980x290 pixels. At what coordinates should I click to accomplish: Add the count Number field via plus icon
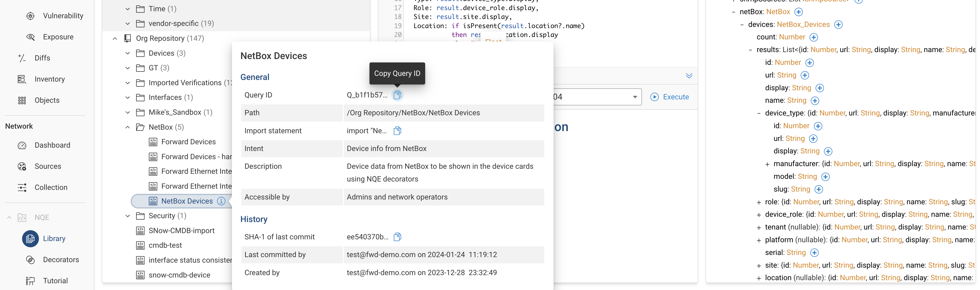813,37
